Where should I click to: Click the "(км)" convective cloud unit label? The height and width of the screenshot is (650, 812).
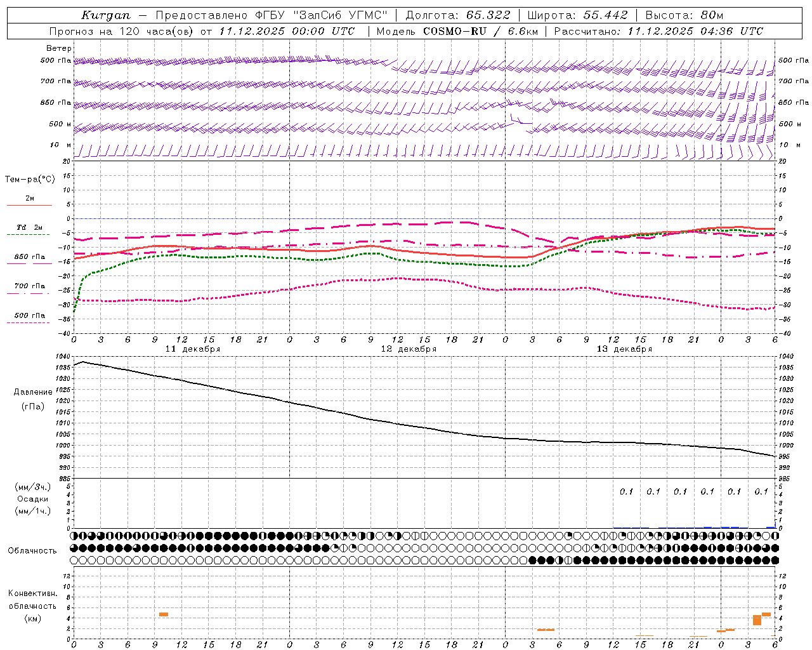point(32,618)
